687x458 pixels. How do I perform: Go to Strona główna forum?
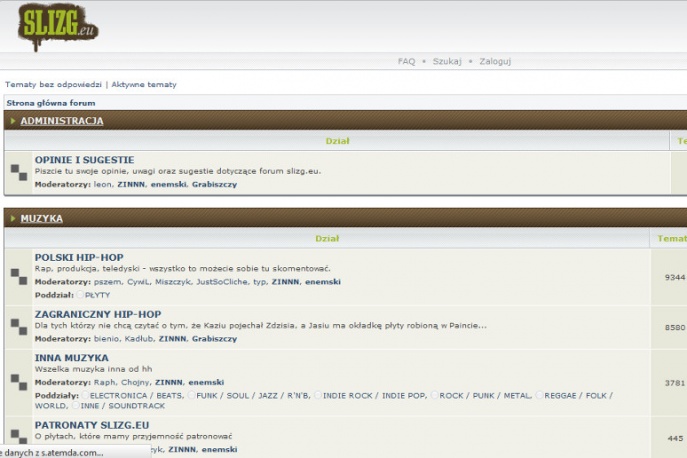[x=51, y=102]
